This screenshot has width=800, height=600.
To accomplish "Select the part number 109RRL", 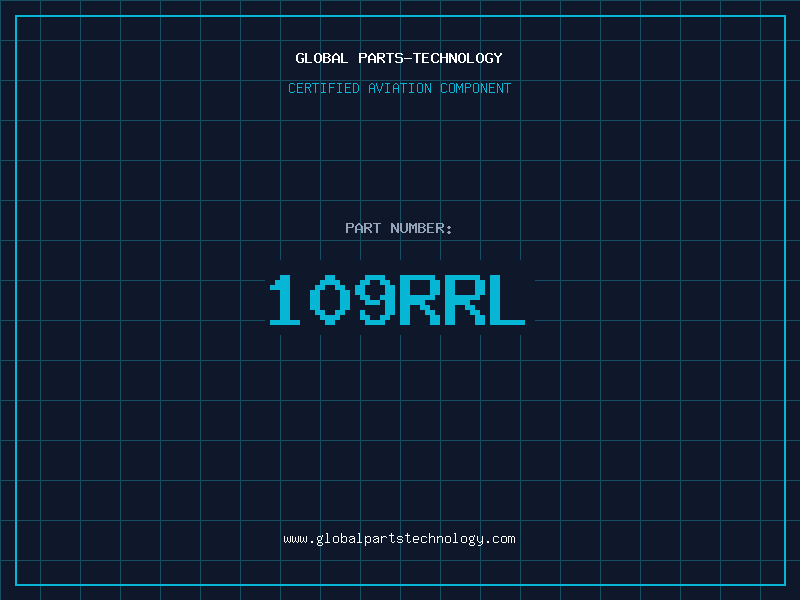I will point(397,299).
